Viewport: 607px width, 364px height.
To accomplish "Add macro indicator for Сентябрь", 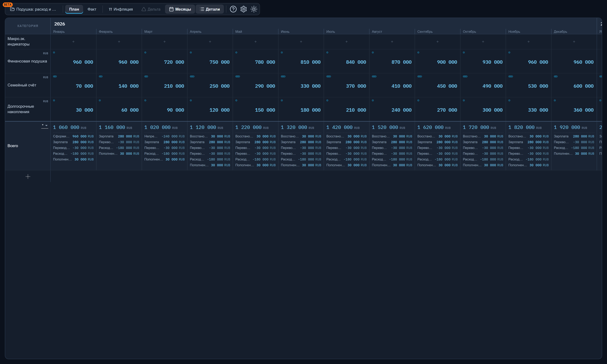I will coord(437,42).
